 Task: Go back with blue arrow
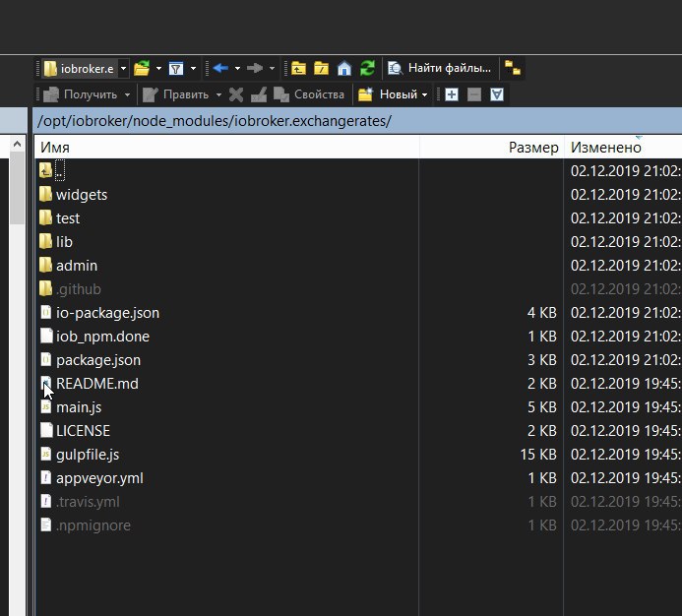[221, 68]
